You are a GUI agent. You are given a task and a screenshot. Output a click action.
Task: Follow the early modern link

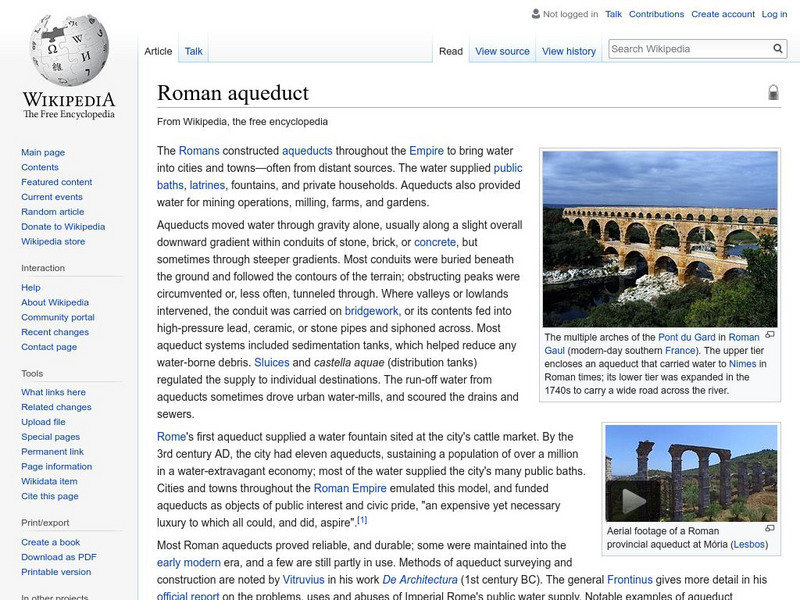189,562
